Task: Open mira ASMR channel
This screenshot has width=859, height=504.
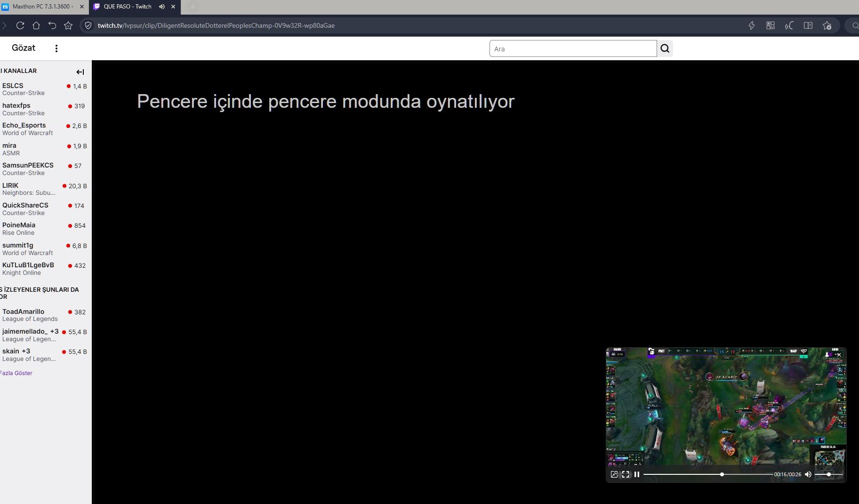Action: tap(45, 149)
